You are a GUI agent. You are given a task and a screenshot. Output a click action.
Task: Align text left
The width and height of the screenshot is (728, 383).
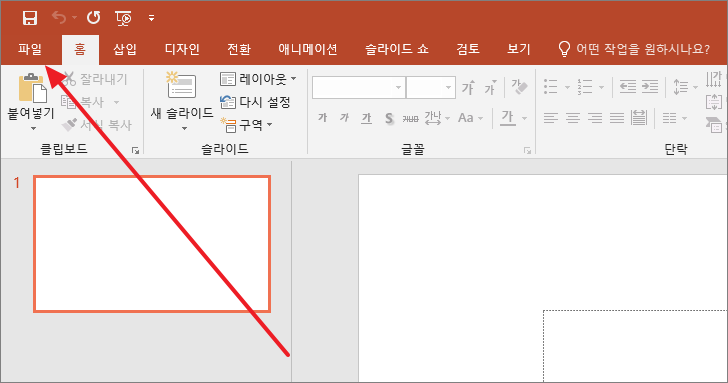551,118
